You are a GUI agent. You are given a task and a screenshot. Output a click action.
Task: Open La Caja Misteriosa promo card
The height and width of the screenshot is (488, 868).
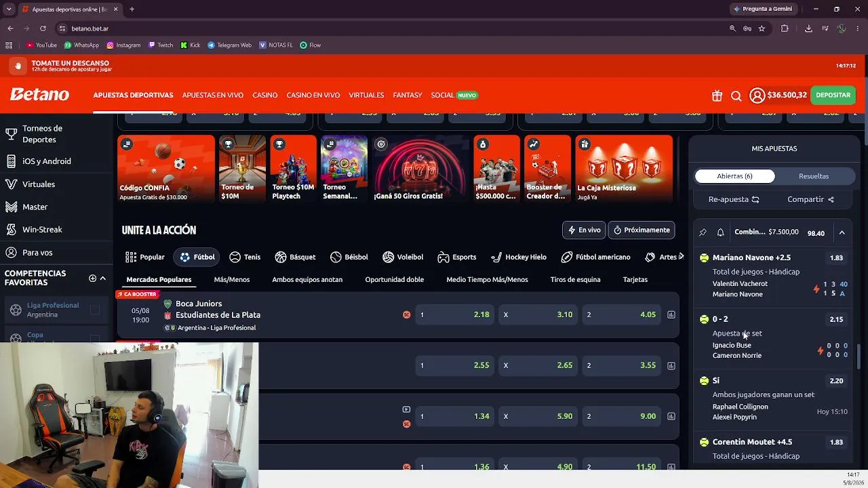coord(624,169)
